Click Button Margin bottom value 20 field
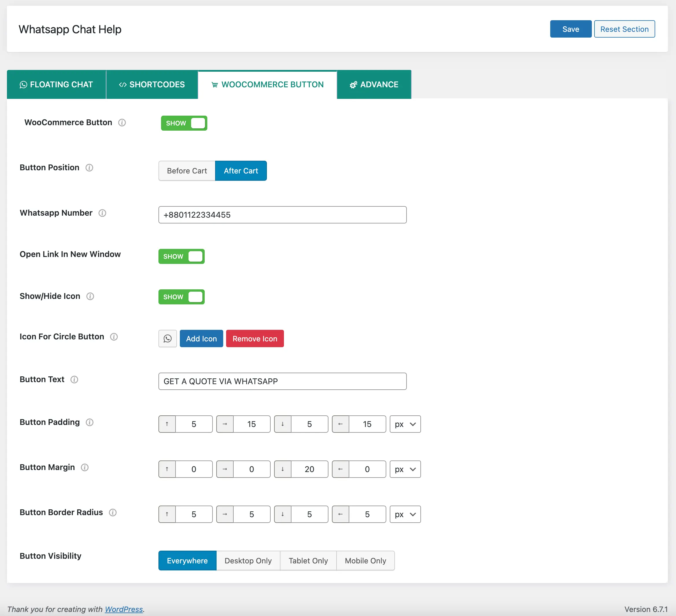Screen dimensions: 676x616 coord(309,469)
